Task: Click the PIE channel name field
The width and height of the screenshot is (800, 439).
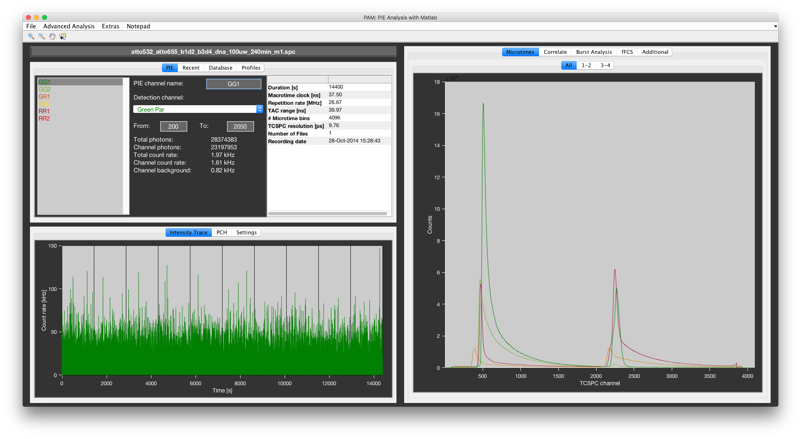Action: tap(233, 84)
